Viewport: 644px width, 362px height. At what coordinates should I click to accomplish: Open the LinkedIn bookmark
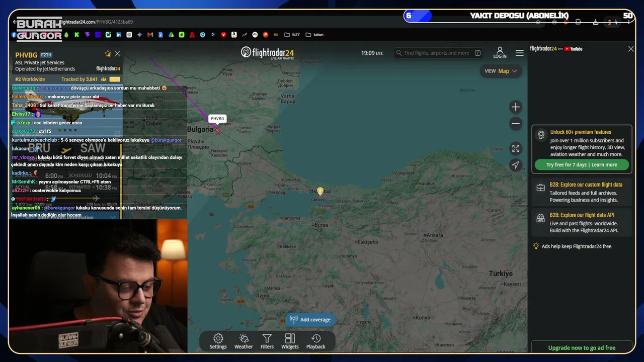pos(119,35)
